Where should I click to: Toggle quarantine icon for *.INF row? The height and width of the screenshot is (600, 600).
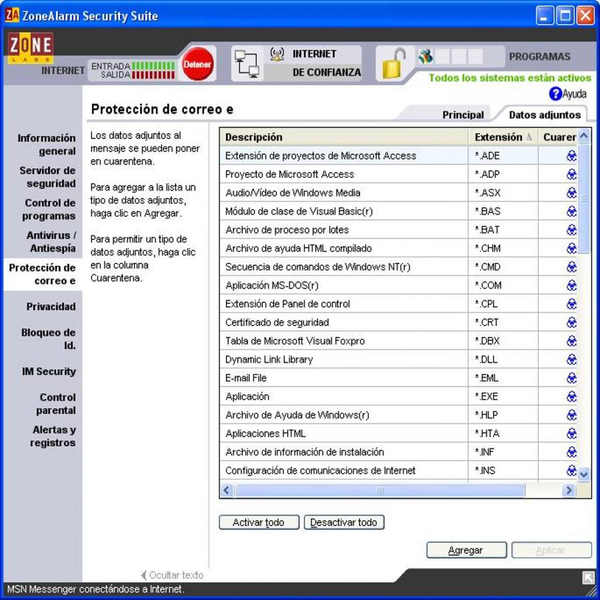pyautogui.click(x=571, y=452)
